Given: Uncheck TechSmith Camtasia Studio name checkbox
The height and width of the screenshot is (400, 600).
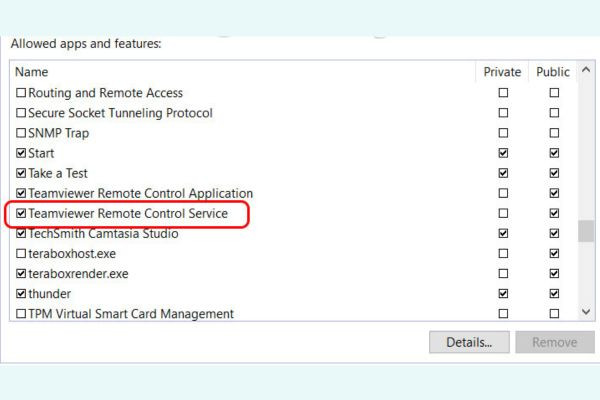Looking at the screenshot, I should 21,233.
